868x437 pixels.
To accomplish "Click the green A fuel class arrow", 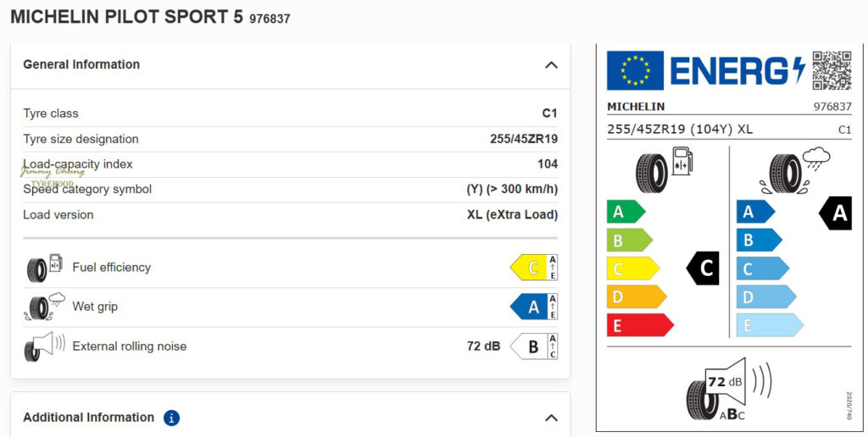I will (x=626, y=212).
